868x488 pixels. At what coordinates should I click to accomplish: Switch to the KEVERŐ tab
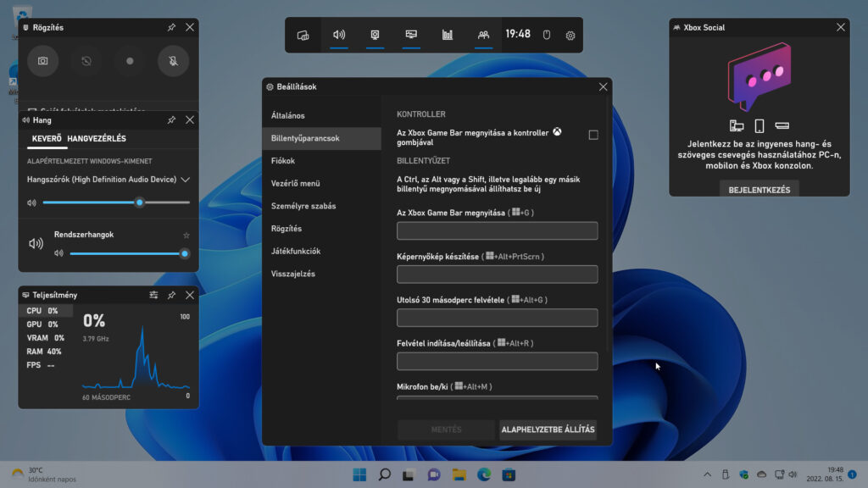click(x=47, y=138)
